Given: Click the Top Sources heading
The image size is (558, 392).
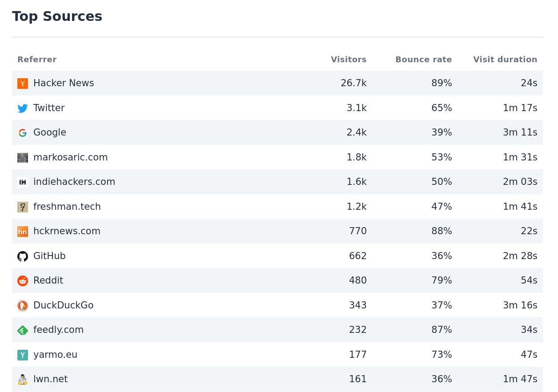Looking at the screenshot, I should click(57, 16).
